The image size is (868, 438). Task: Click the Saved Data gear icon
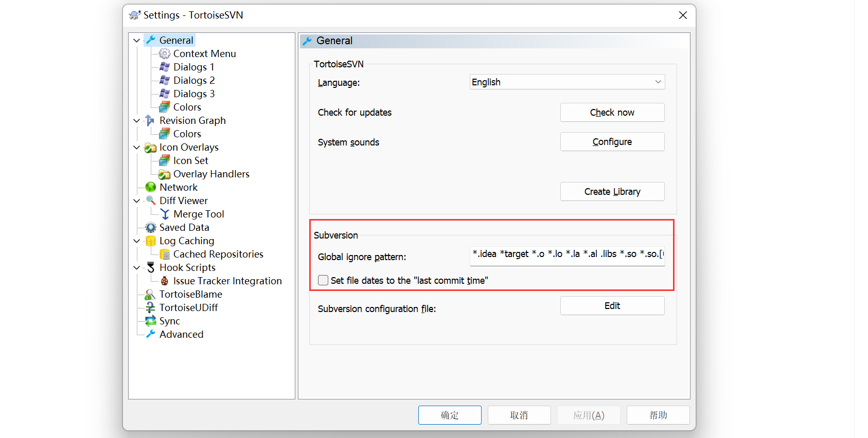click(x=151, y=227)
